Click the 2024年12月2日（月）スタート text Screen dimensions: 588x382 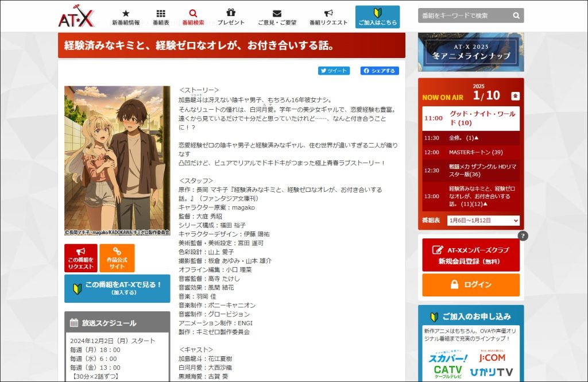(x=113, y=341)
